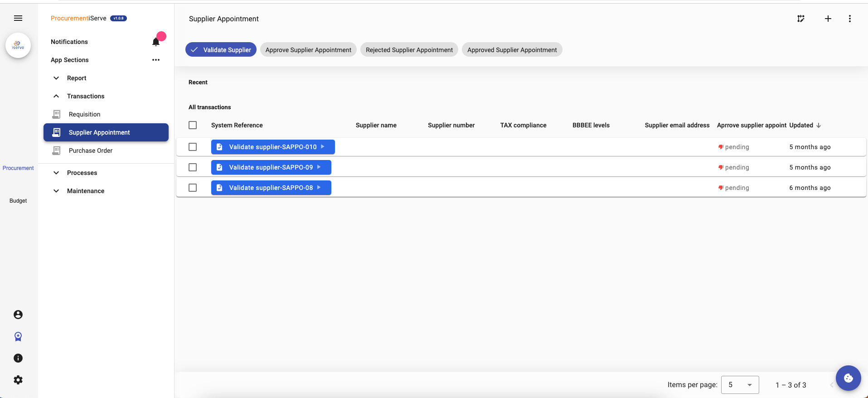Open Purchase Order in sidebar
The width and height of the screenshot is (868, 398).
pyautogui.click(x=91, y=150)
